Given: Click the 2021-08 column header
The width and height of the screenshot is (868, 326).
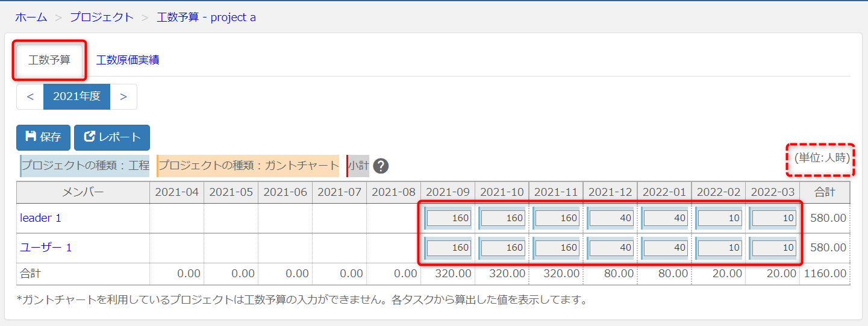Looking at the screenshot, I should 393,192.
